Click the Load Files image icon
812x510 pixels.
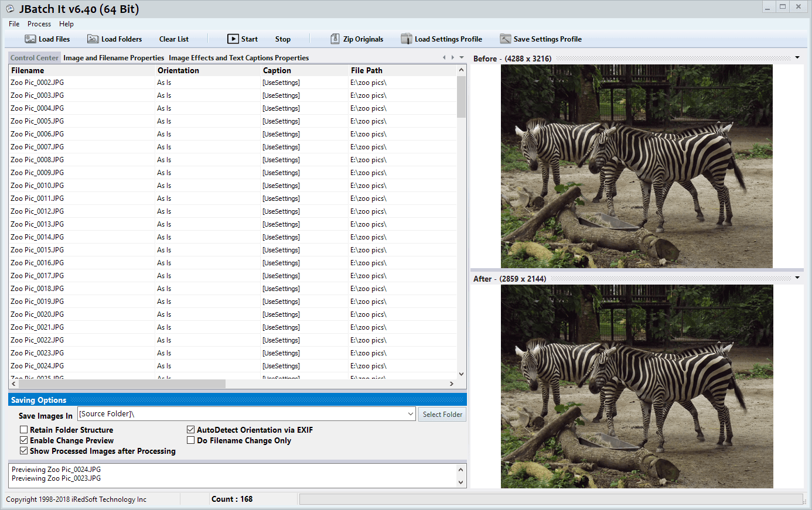[x=30, y=39]
